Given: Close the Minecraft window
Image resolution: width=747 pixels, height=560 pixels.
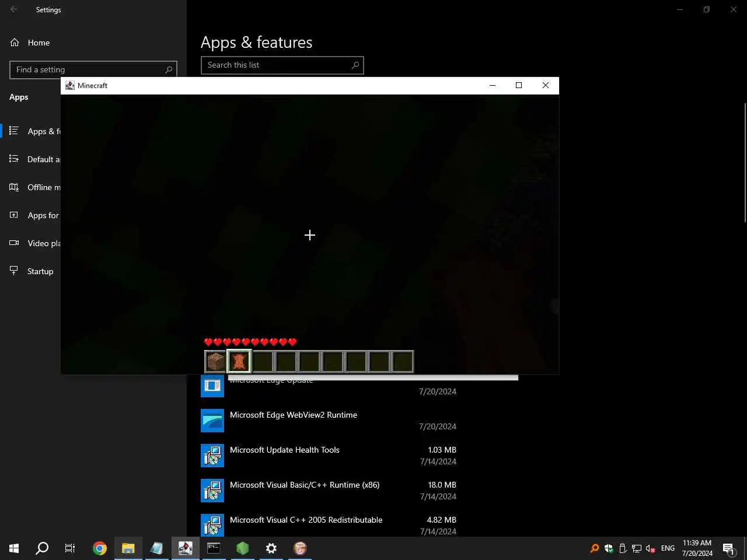Looking at the screenshot, I should (x=546, y=85).
